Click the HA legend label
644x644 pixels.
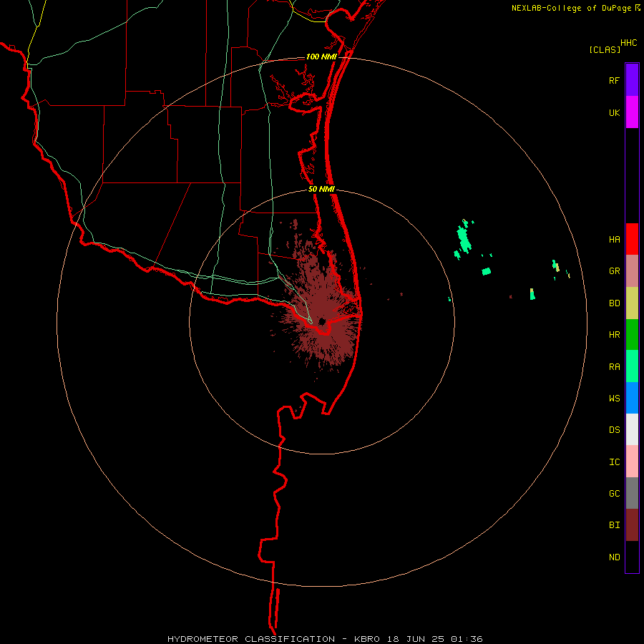(614, 240)
